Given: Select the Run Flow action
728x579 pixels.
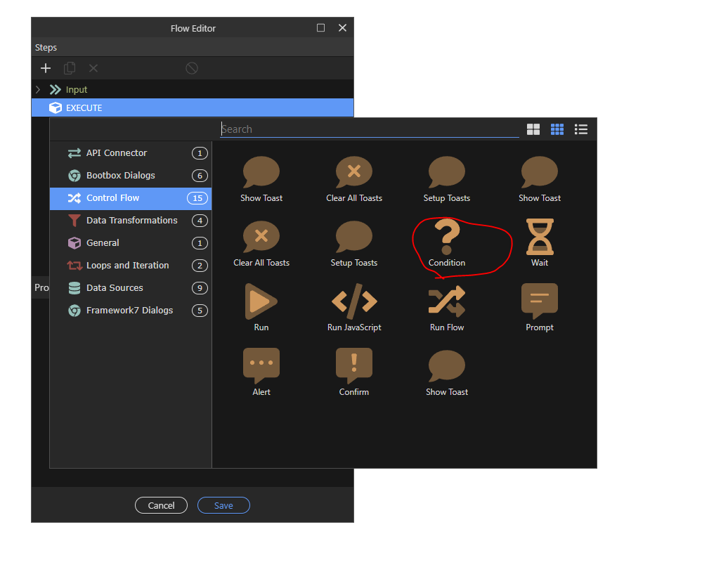Looking at the screenshot, I should coord(447,301).
